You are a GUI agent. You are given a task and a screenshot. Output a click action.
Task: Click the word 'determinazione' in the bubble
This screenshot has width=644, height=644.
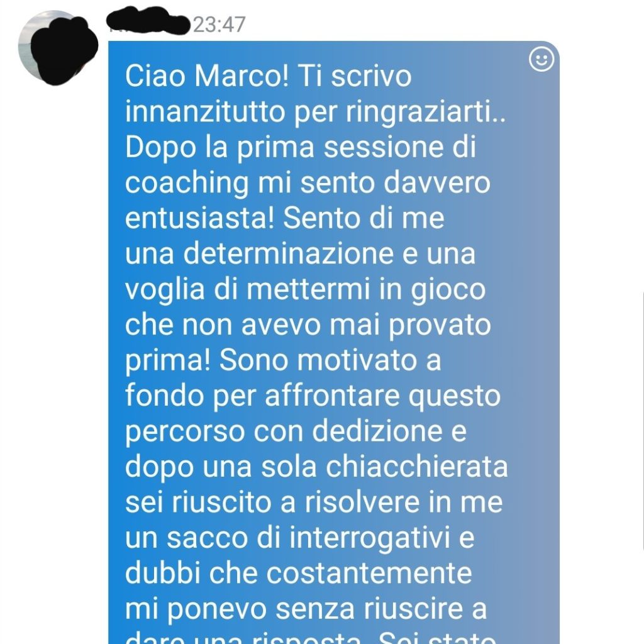point(288,253)
